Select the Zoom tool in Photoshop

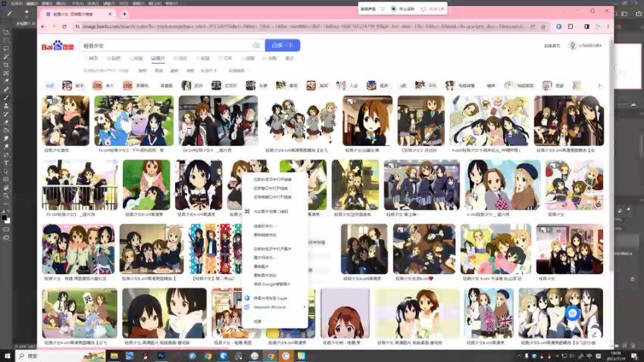[x=6, y=196]
